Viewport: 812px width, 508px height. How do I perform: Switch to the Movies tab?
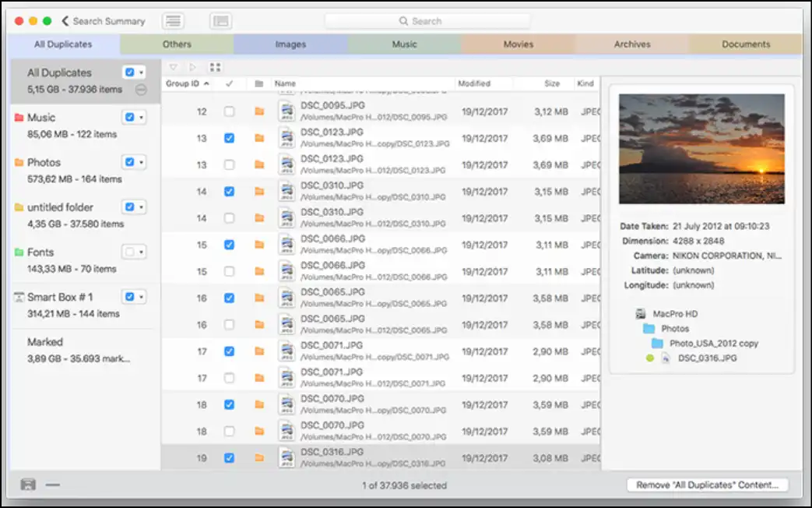pyautogui.click(x=518, y=44)
